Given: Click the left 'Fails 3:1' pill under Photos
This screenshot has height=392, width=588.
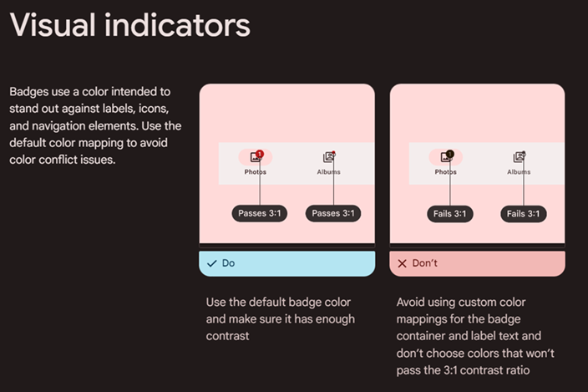Looking at the screenshot, I should (450, 213).
